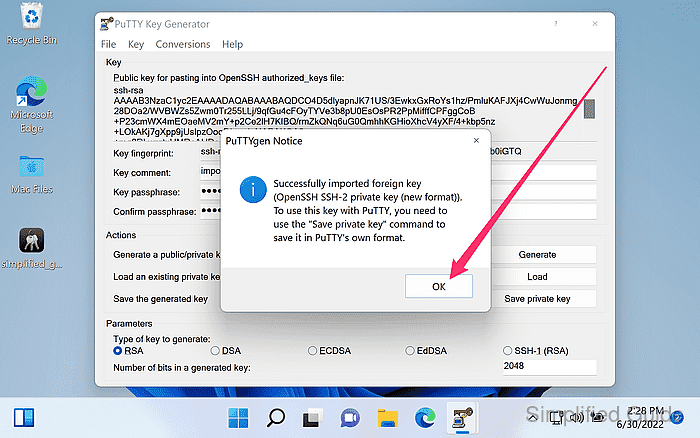The height and width of the screenshot is (438, 700).
Task: Open the File menu in PuTTY Key Generator
Action: tap(108, 44)
